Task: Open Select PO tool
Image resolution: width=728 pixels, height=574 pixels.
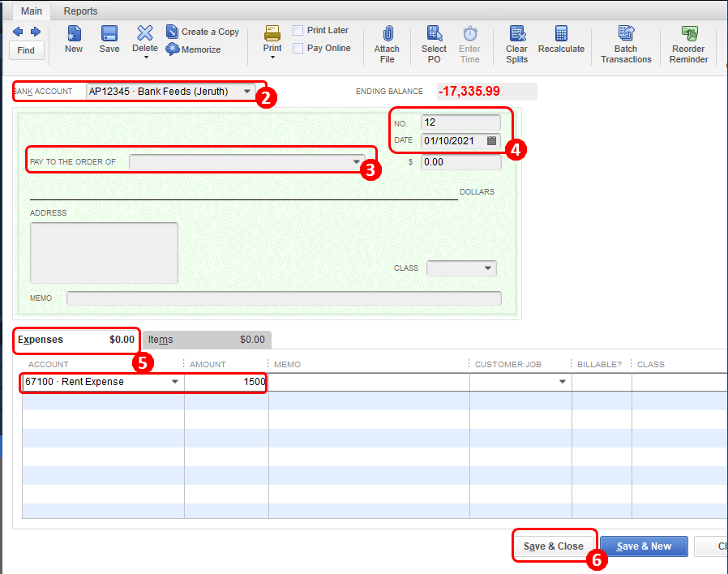Action: tap(434, 45)
